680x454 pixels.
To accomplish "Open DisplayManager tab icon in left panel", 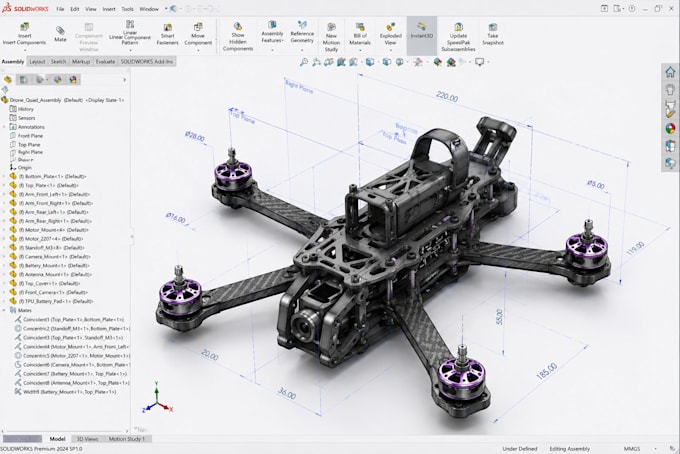I will 73,79.
